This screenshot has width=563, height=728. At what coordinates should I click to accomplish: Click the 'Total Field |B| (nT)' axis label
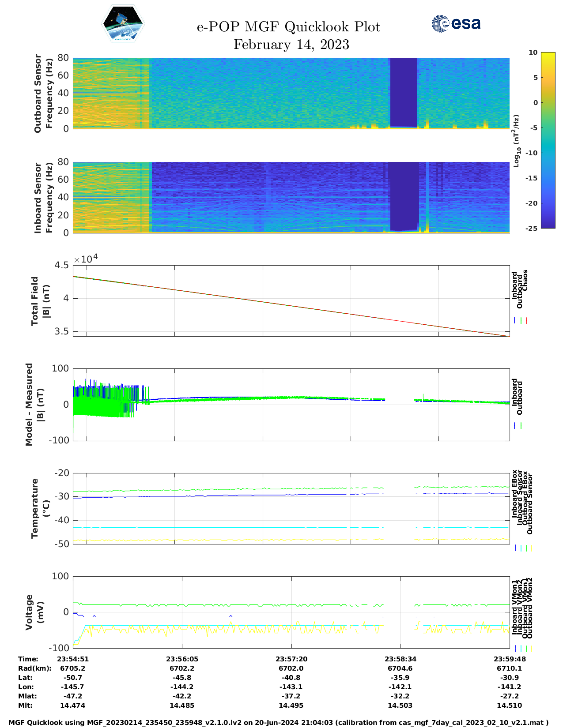point(41,301)
